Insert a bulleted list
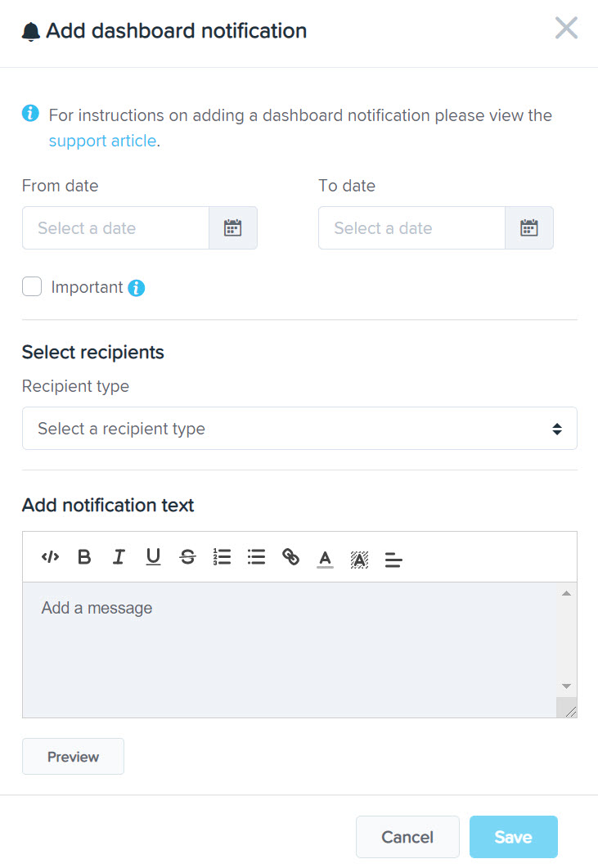The image size is (598, 868). [x=256, y=557]
